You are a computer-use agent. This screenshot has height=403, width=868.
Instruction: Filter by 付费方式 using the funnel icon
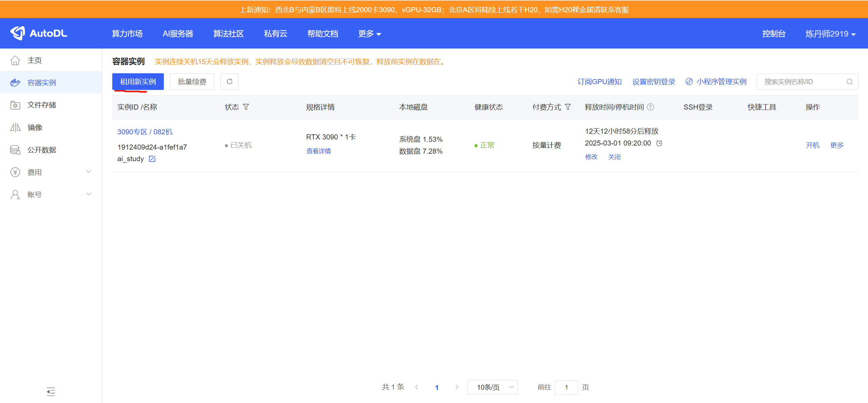click(x=567, y=107)
